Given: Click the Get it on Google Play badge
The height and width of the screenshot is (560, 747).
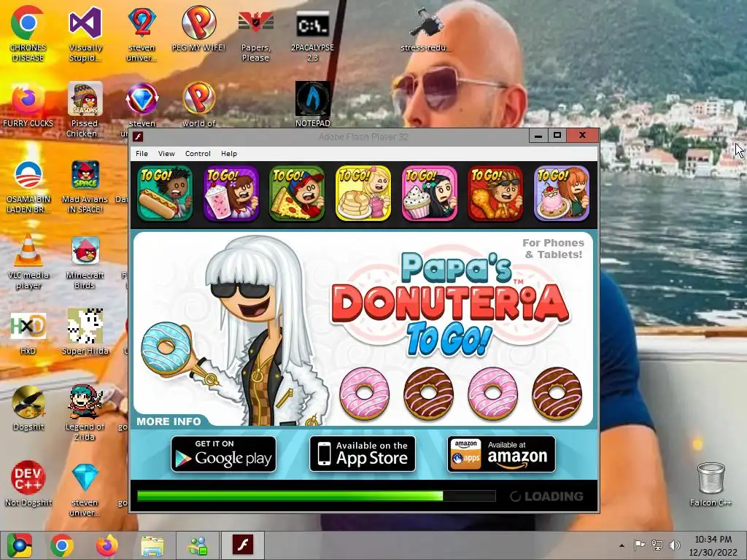Looking at the screenshot, I should [223, 454].
